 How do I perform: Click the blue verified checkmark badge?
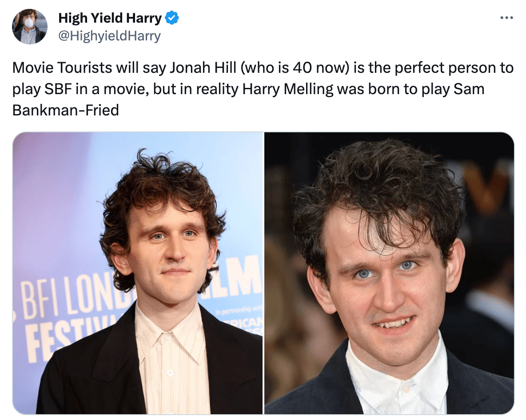172,18
